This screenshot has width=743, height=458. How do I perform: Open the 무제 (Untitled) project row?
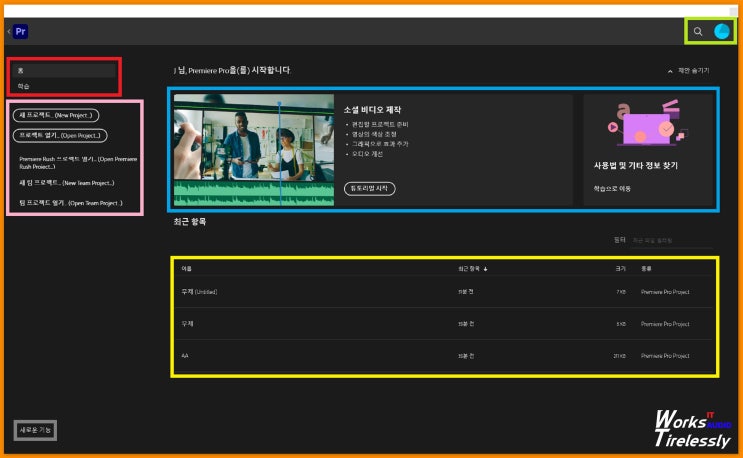(444, 292)
